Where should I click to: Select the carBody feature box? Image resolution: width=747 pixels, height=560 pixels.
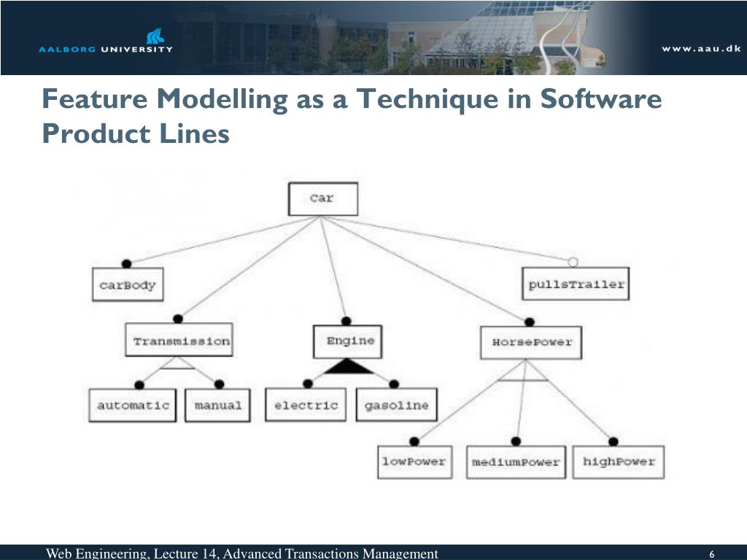pos(128,284)
